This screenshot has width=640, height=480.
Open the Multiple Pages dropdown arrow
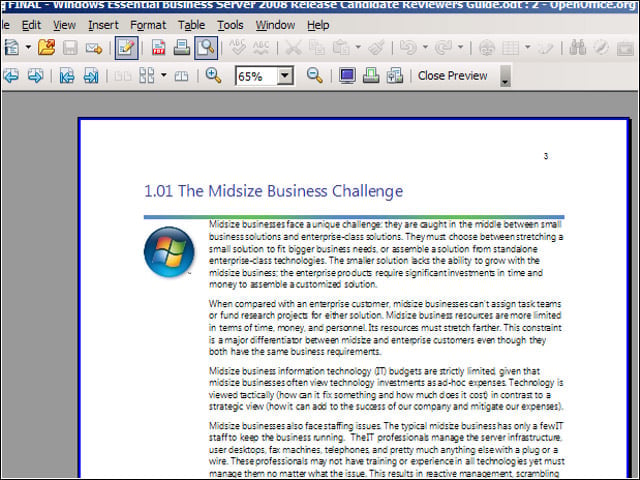click(164, 75)
